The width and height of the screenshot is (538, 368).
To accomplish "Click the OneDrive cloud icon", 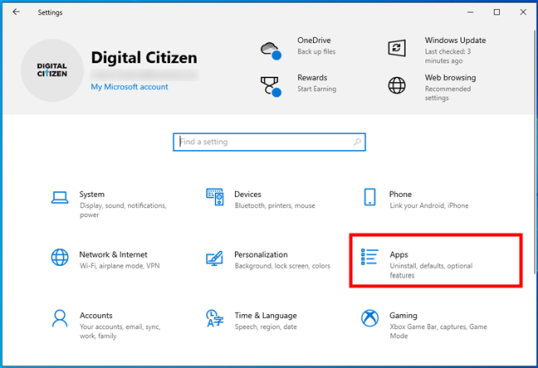I will coord(271,50).
